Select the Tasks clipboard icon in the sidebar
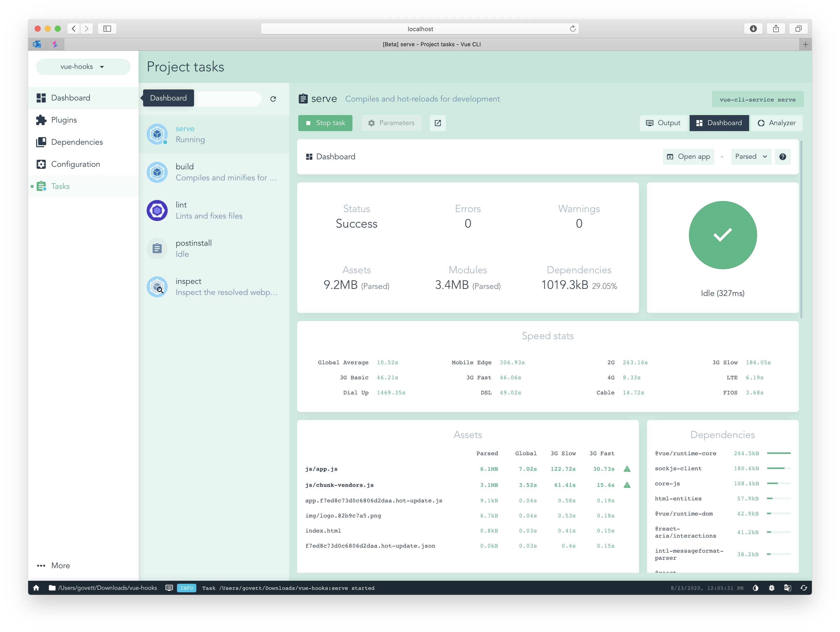840x632 pixels. pos(41,186)
